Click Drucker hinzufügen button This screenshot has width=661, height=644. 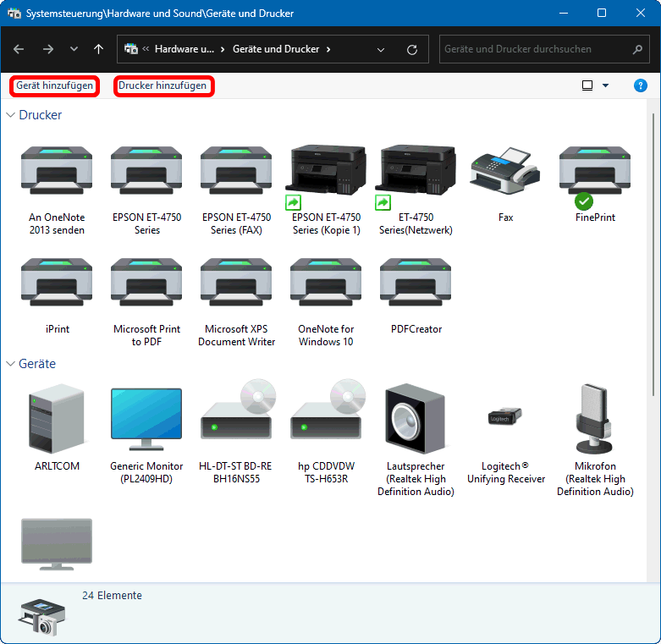(162, 85)
